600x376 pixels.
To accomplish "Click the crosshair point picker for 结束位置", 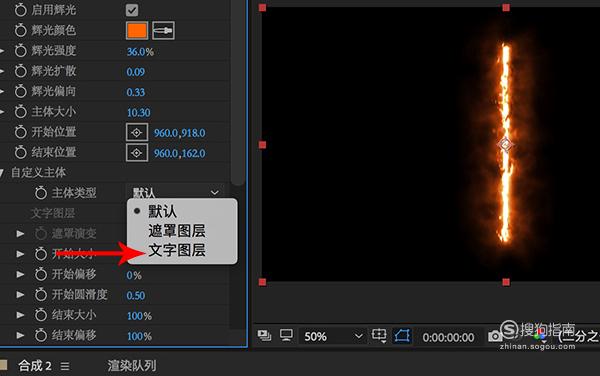I will tap(137, 153).
